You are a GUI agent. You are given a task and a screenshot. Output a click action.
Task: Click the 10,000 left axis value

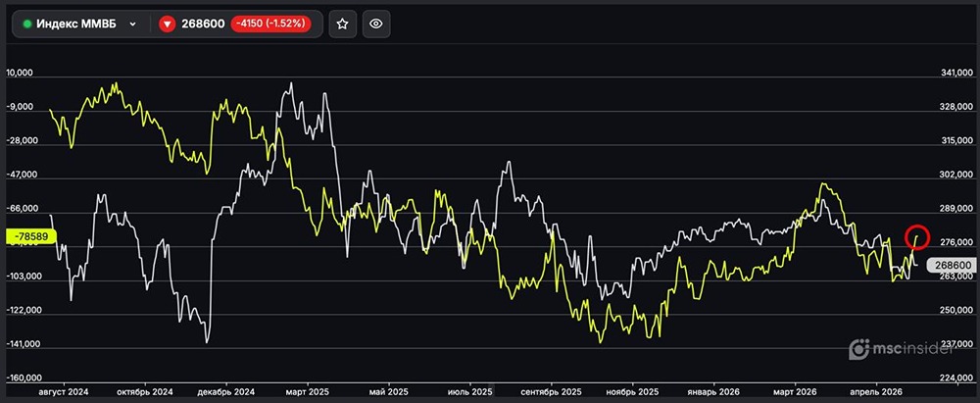[19, 74]
